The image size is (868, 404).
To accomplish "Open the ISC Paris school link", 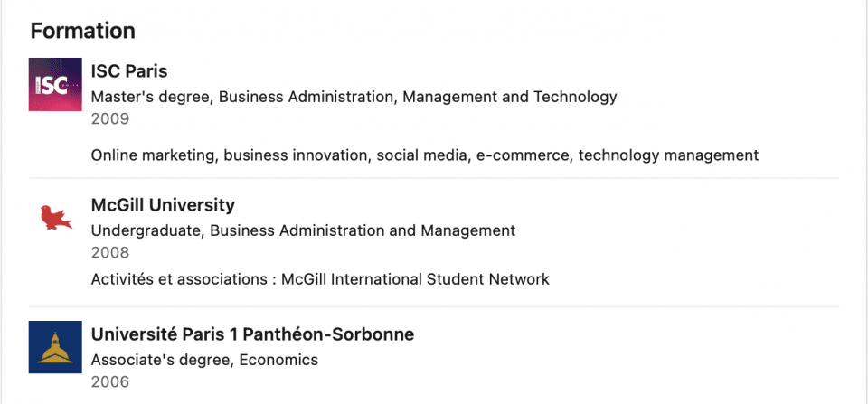I will [129, 71].
